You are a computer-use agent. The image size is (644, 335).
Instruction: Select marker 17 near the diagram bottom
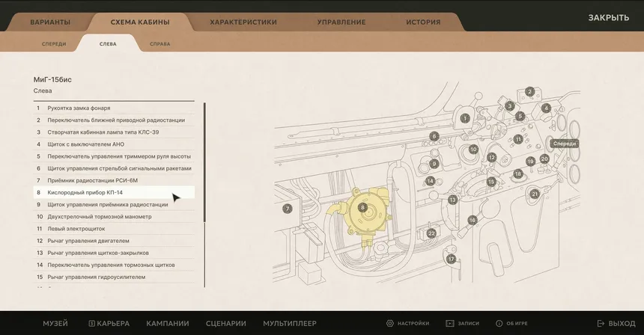(451, 259)
